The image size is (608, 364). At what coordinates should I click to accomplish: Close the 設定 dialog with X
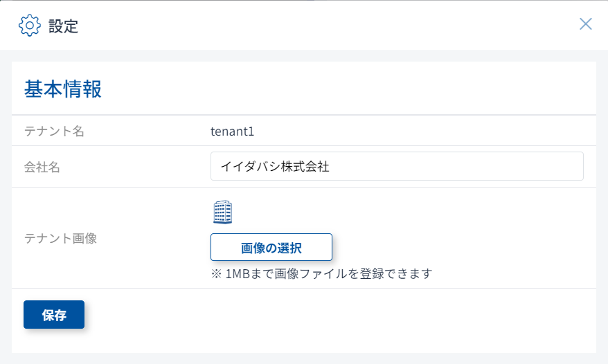coord(585,24)
